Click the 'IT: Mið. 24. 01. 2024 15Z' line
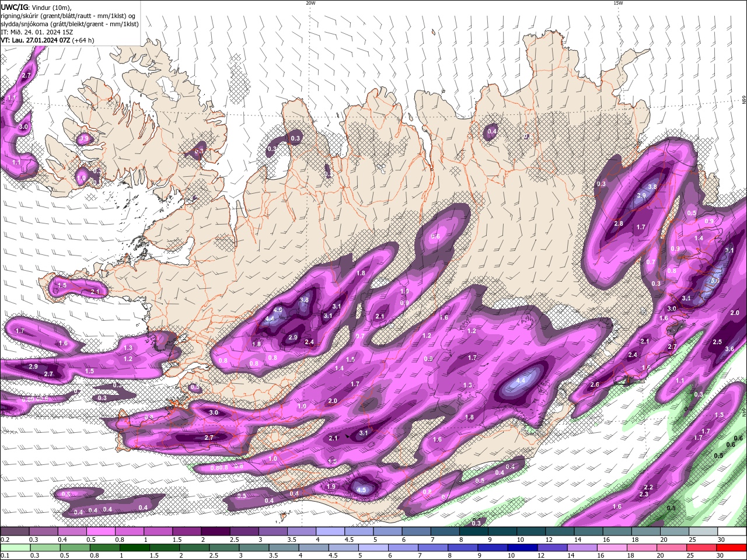Viewport: 747px width, 560px height. [x=37, y=32]
